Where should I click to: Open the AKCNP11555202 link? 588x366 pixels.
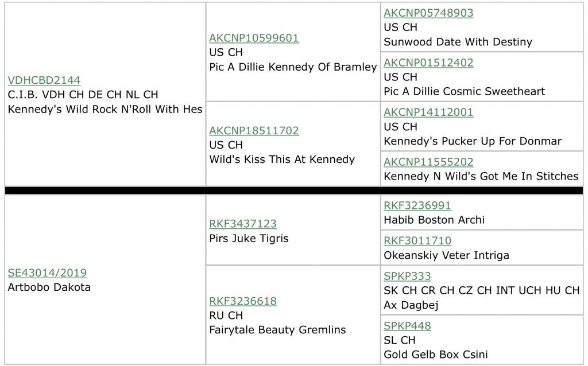click(428, 162)
